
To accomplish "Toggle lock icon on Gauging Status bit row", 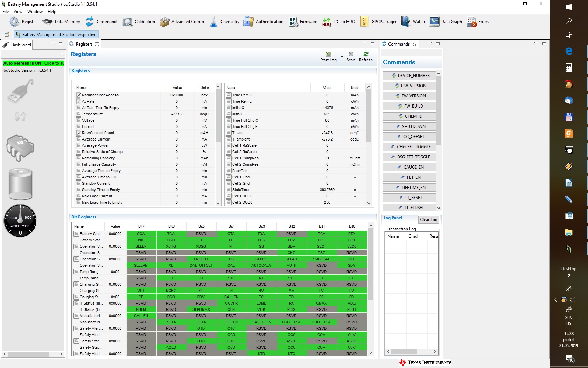I will pyautogui.click(x=76, y=297).
